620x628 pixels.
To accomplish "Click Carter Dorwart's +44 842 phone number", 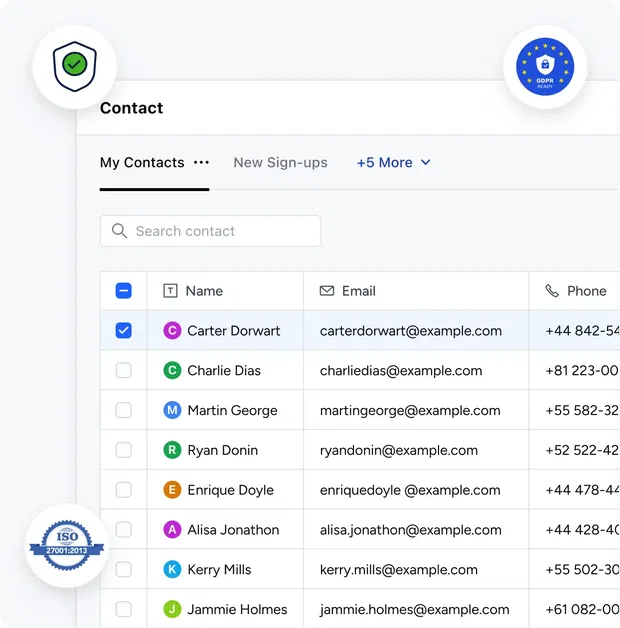I will [582, 331].
